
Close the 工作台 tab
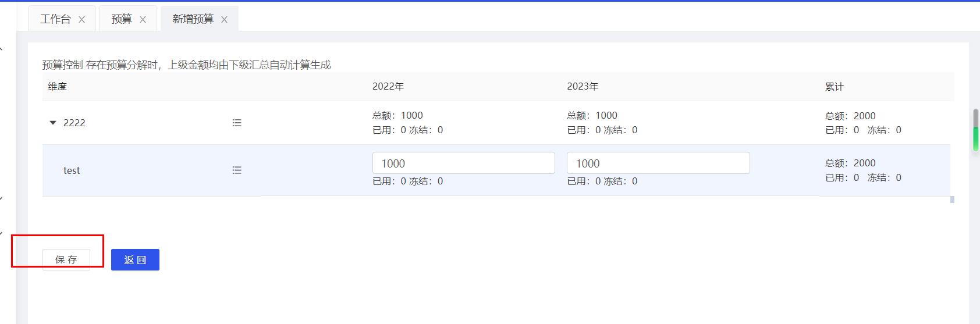(82, 19)
